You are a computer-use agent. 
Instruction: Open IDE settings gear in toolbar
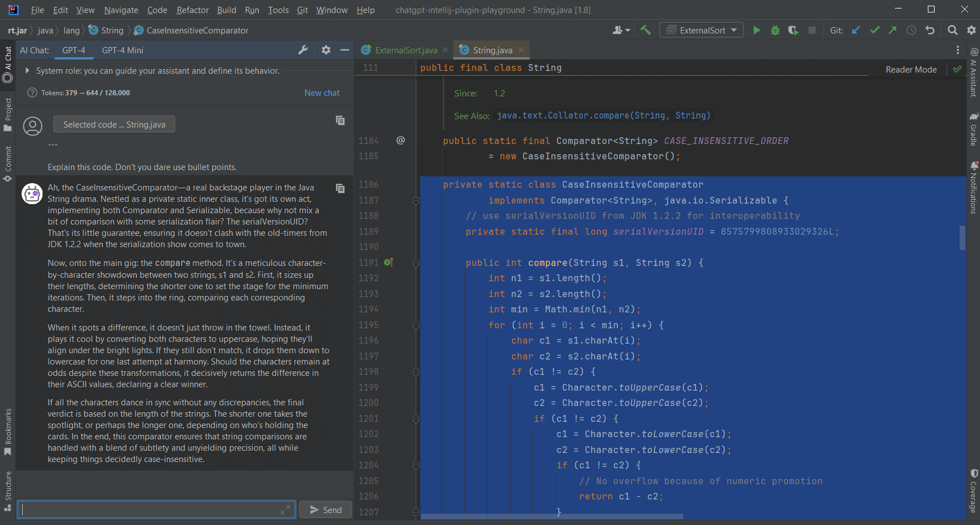(x=971, y=30)
